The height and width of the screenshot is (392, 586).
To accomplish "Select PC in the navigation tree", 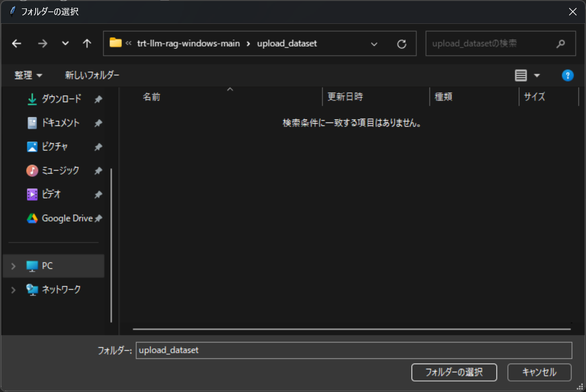I will click(54, 266).
